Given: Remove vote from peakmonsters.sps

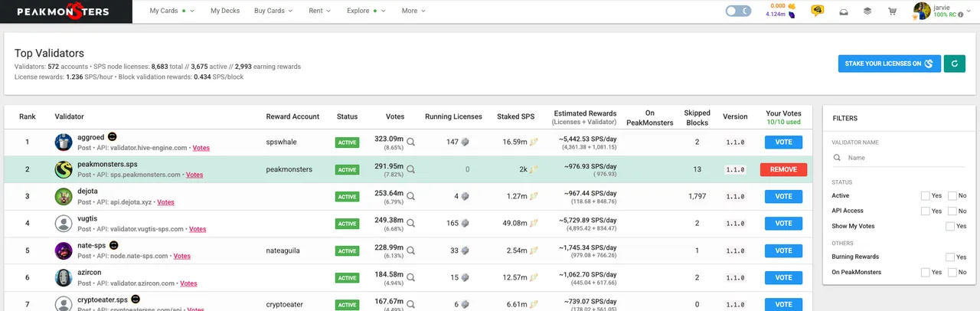Looking at the screenshot, I should [783, 169].
